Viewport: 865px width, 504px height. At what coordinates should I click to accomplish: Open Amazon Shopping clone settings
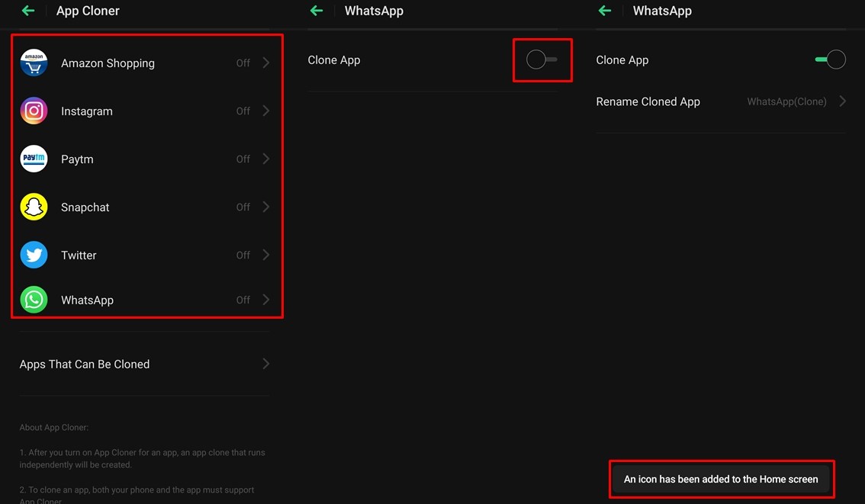pos(144,63)
